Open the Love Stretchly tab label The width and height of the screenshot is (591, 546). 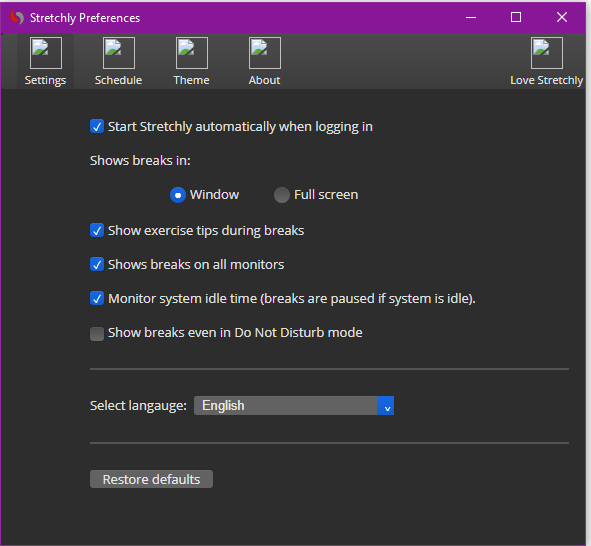pos(547,80)
